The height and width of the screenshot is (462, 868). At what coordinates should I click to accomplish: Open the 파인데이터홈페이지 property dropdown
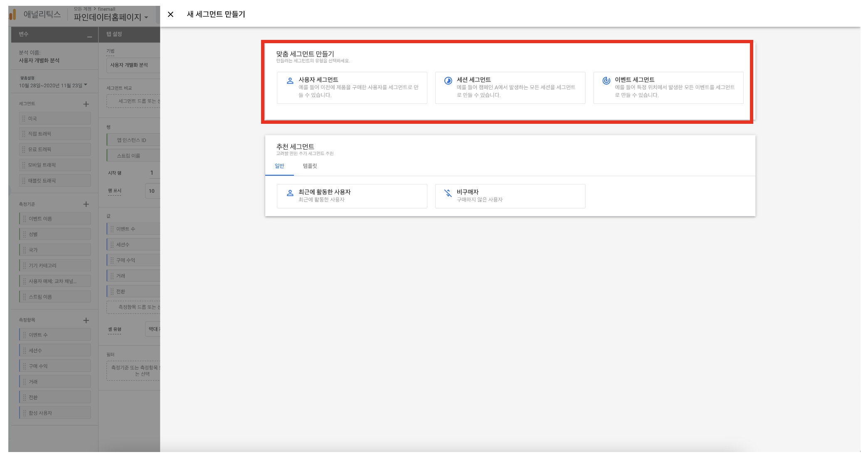(111, 17)
